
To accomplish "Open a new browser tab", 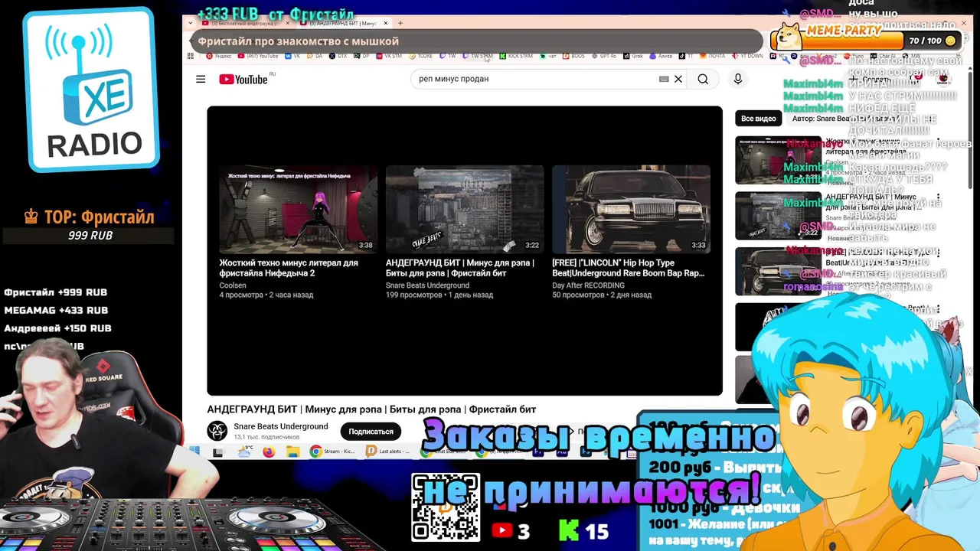I will [400, 23].
